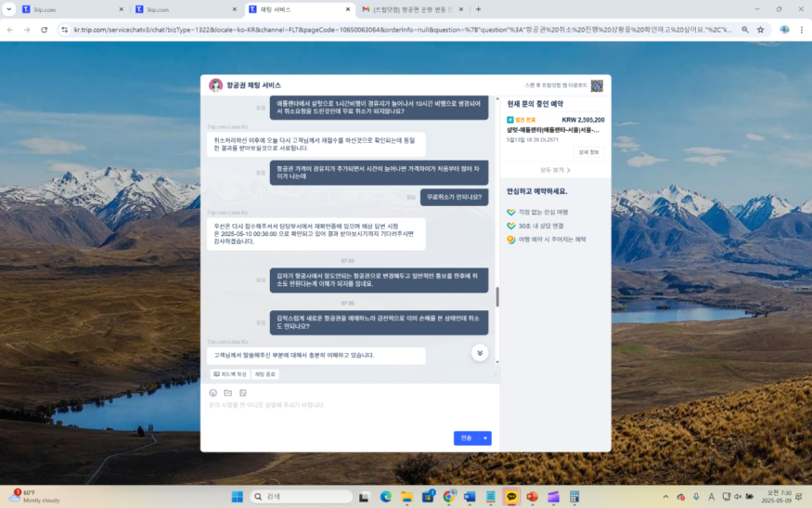Click the microphone tray icon

[696, 497]
